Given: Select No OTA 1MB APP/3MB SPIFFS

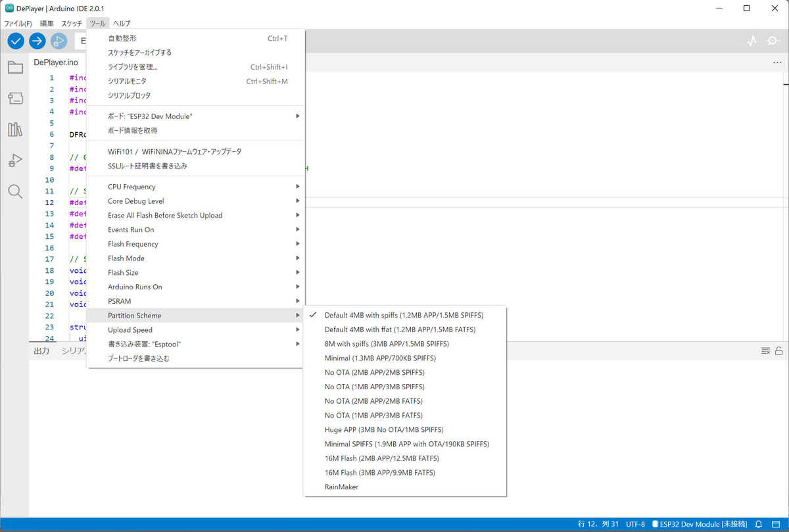Looking at the screenshot, I should tap(404, 387).
